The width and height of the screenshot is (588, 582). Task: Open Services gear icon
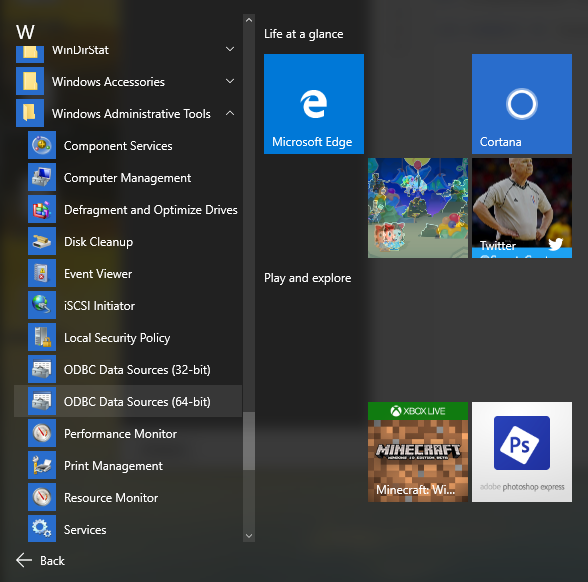(42, 529)
